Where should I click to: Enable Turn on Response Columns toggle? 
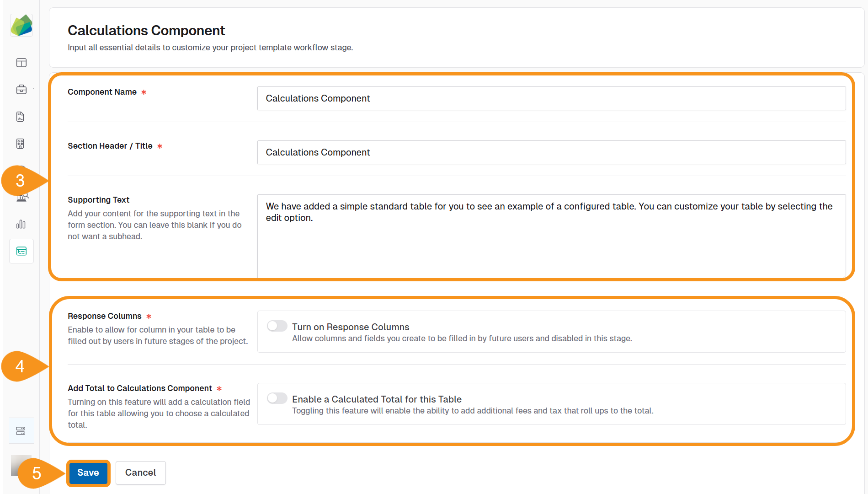coord(277,326)
